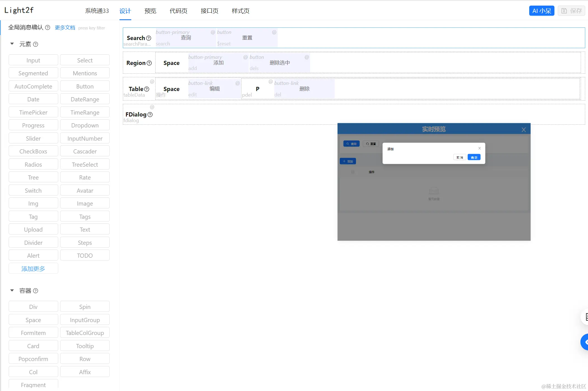Click the 系统通33 project name
This screenshot has width=588, height=391.
click(97, 11)
